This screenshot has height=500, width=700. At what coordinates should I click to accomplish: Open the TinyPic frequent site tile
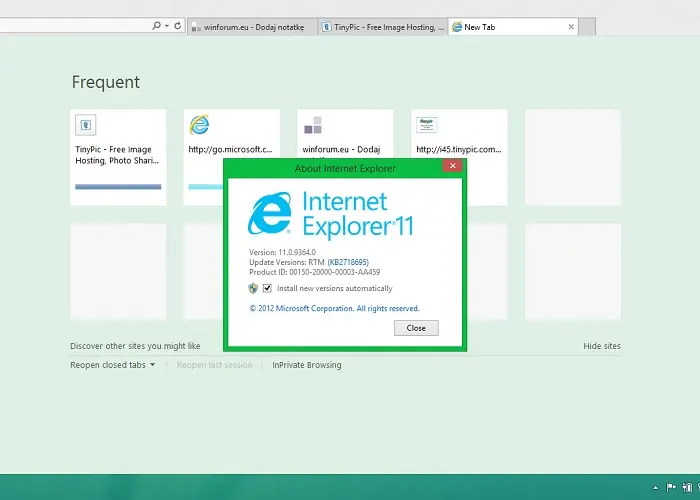(x=118, y=158)
